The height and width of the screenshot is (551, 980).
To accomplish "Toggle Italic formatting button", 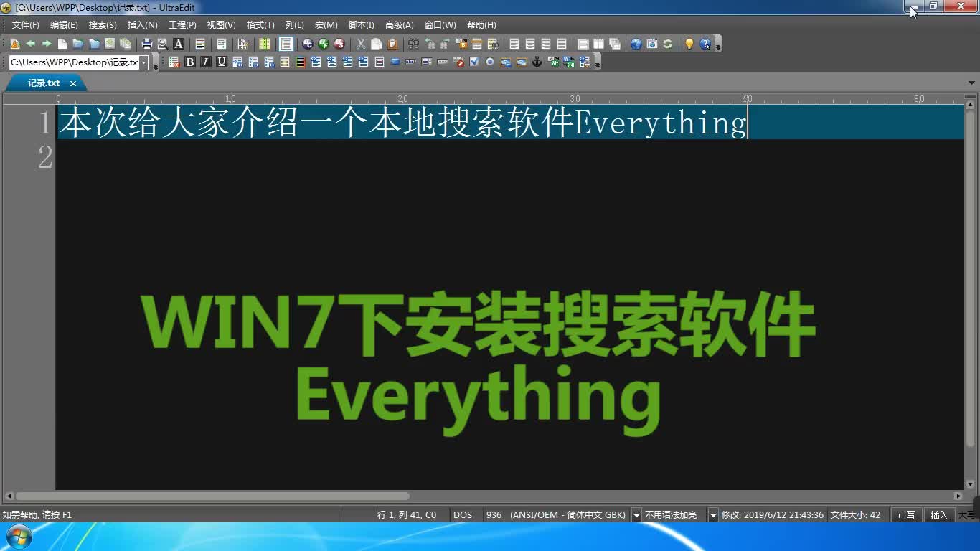I will [x=206, y=62].
